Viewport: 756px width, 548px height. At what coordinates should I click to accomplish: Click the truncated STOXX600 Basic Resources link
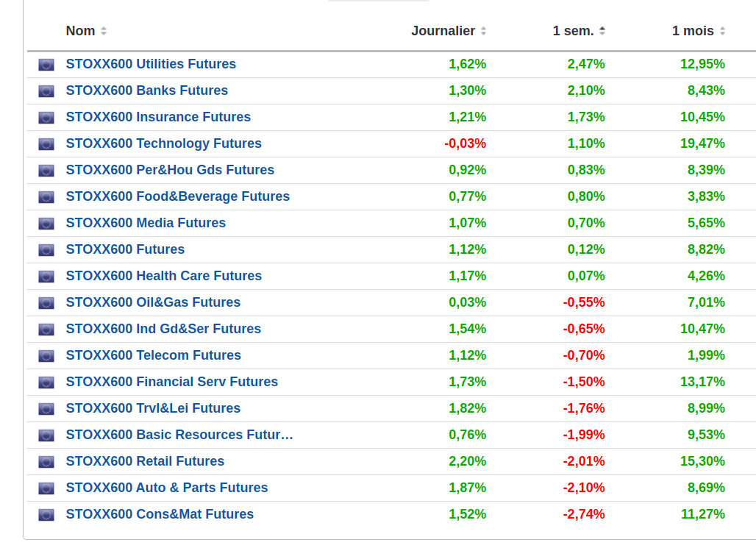click(179, 435)
